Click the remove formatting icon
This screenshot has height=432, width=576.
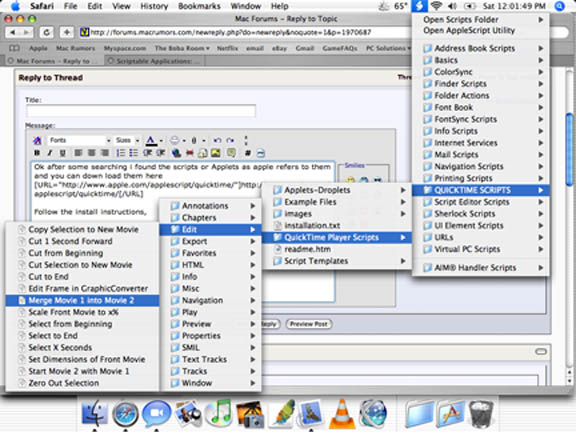point(37,140)
